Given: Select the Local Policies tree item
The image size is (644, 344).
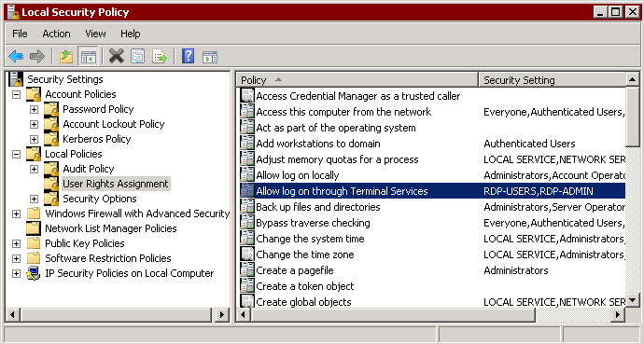Looking at the screenshot, I should coord(74,154).
